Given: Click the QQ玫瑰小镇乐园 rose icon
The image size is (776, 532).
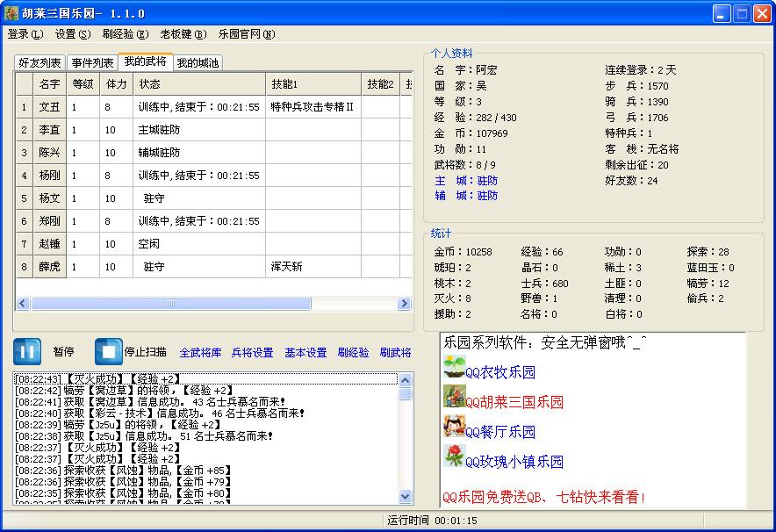Looking at the screenshot, I should (x=454, y=457).
